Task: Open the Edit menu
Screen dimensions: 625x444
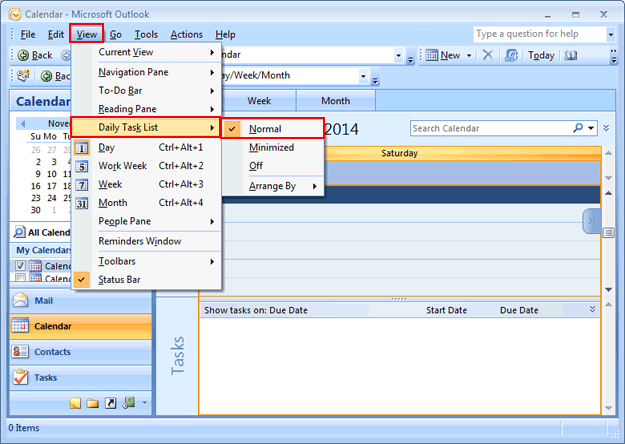Action: point(56,34)
